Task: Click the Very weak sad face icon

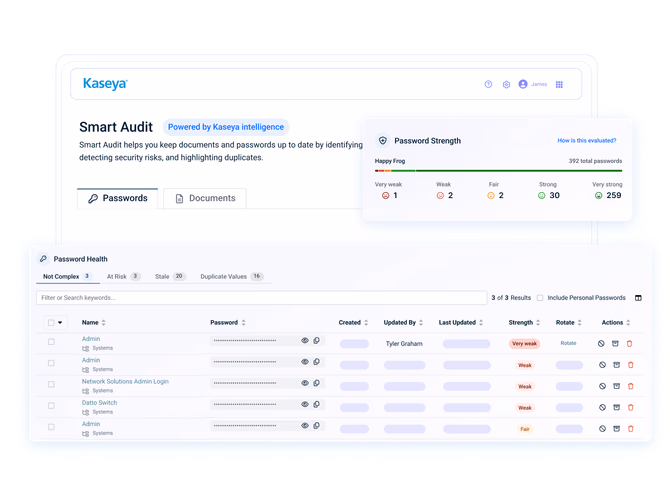Action: point(385,196)
